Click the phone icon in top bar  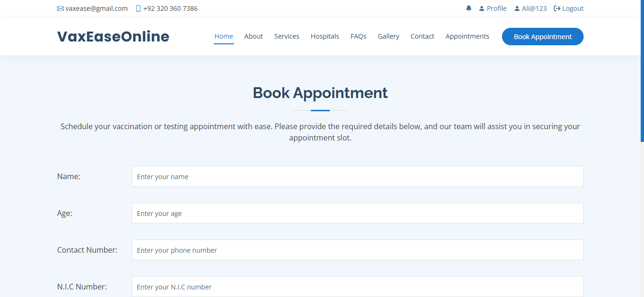click(x=138, y=8)
